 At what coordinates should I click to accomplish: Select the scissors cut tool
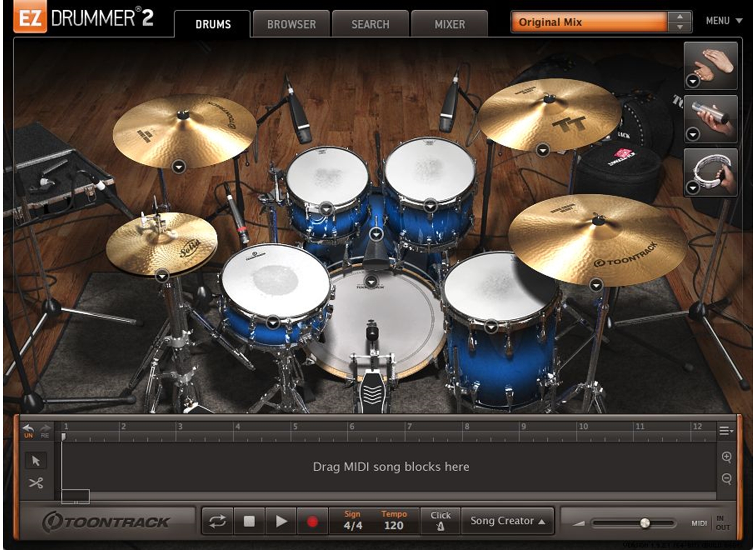point(36,483)
